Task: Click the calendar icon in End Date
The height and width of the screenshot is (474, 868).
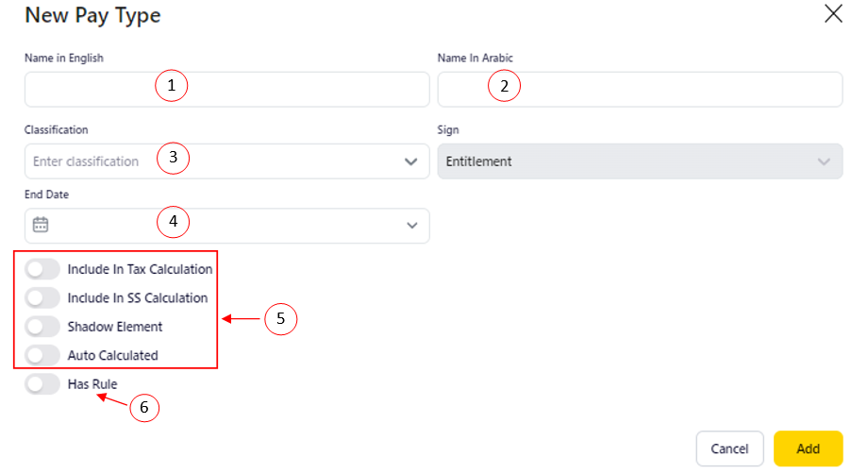Action: 41,225
